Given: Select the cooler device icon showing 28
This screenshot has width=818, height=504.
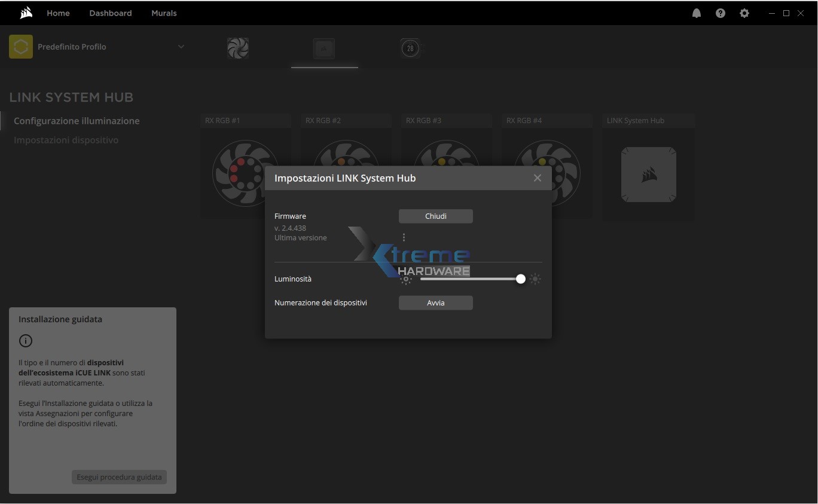Looking at the screenshot, I should tap(410, 48).
